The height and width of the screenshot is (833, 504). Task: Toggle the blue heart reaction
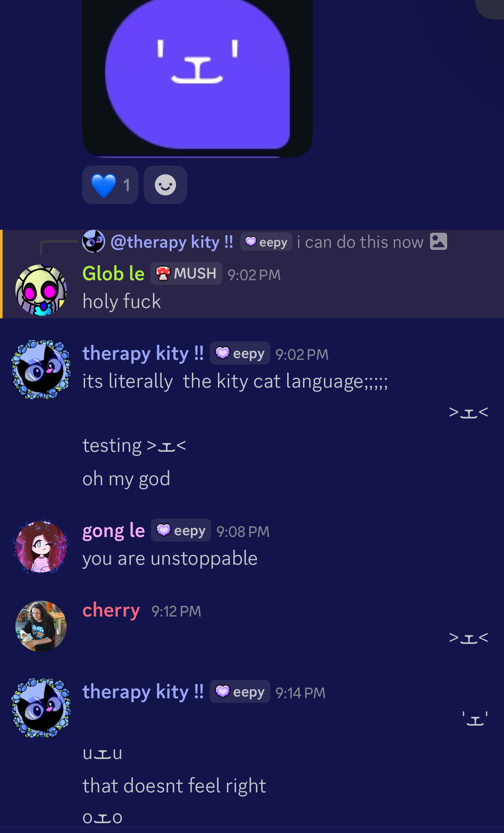[x=110, y=185]
